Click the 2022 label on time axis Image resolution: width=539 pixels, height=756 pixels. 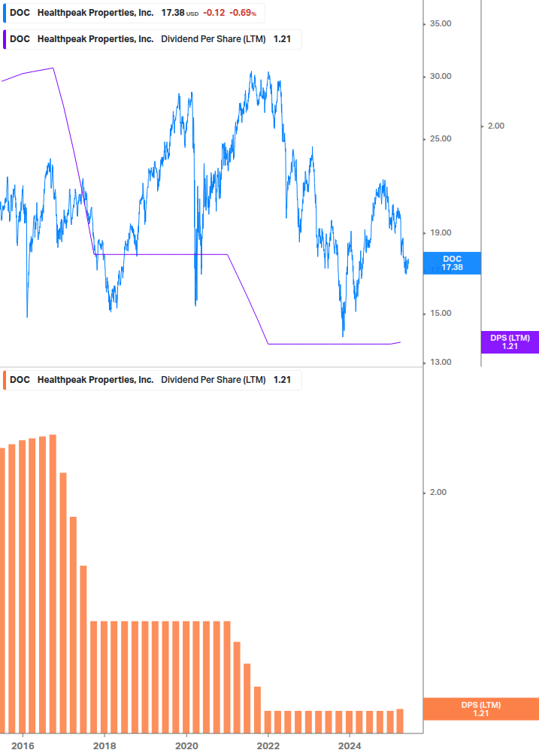(x=268, y=746)
